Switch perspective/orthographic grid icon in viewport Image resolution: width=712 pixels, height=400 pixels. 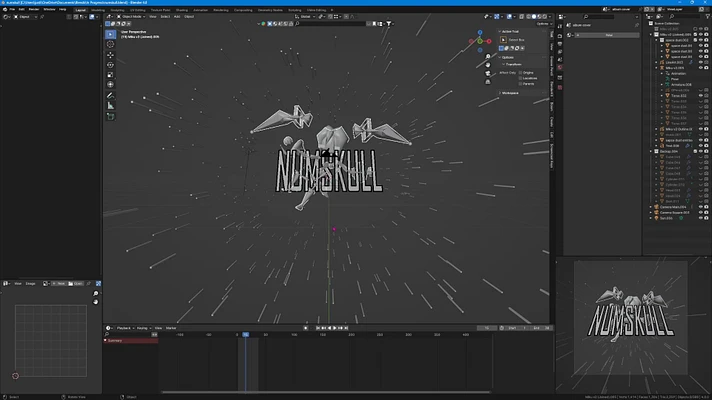(488, 82)
